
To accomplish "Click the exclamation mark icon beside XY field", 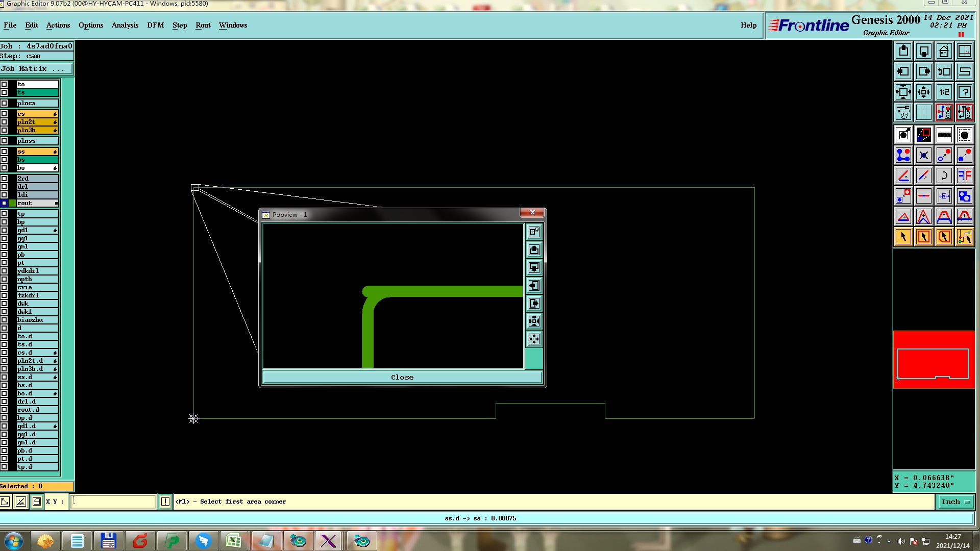I will (x=165, y=502).
